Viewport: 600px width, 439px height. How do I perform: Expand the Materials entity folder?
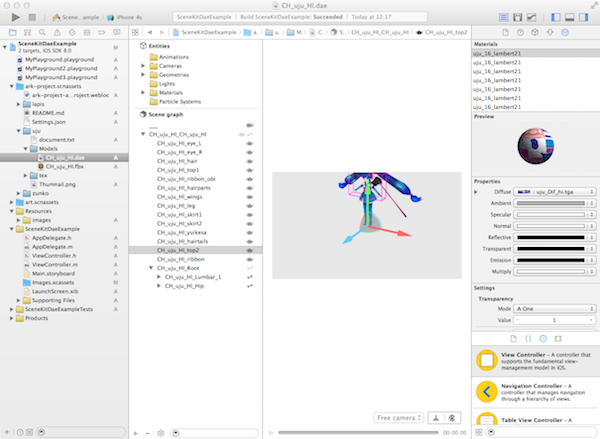pyautogui.click(x=143, y=93)
